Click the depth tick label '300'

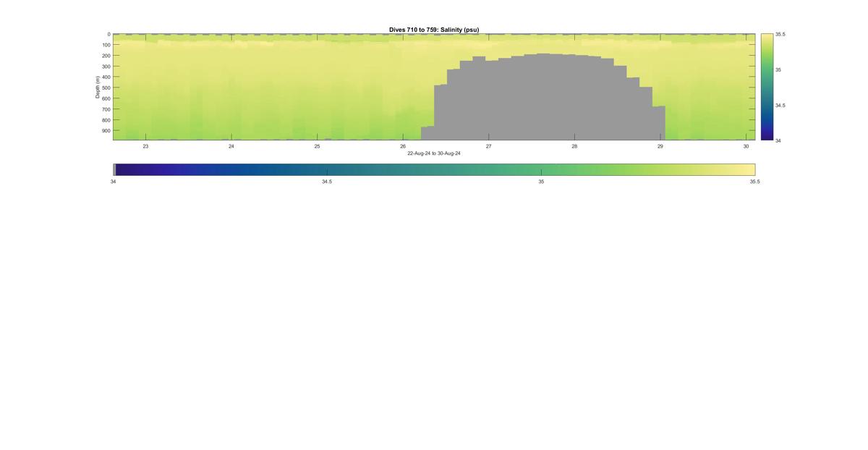click(106, 67)
